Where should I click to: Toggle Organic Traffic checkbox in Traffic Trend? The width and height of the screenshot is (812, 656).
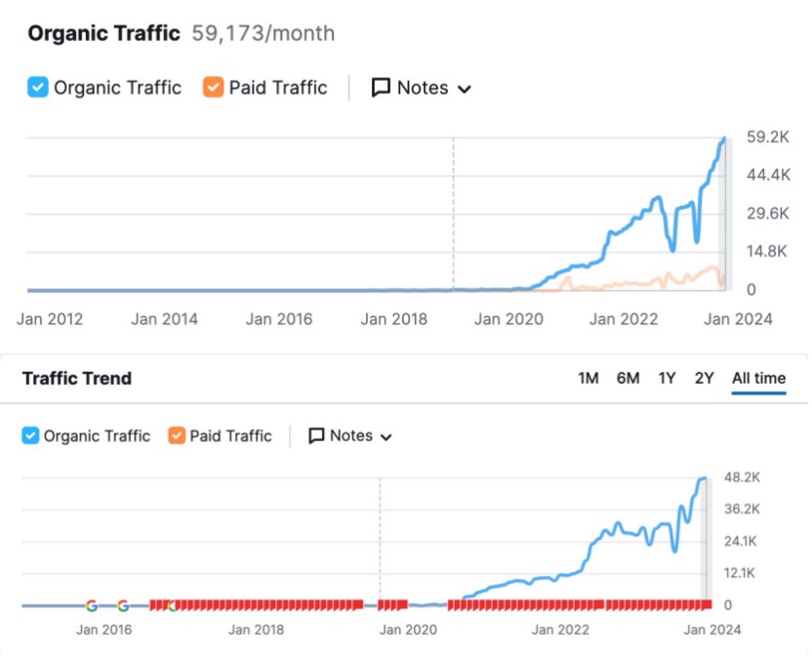tap(31, 435)
